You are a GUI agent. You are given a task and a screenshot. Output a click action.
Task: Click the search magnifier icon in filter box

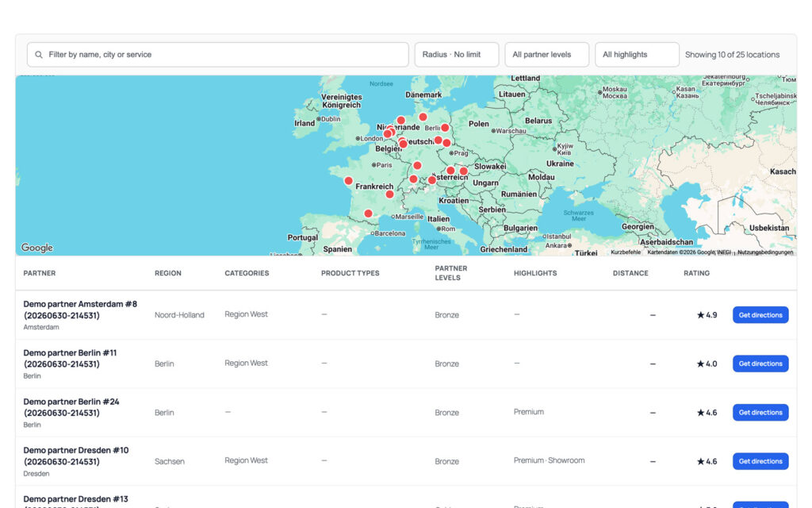[39, 55]
